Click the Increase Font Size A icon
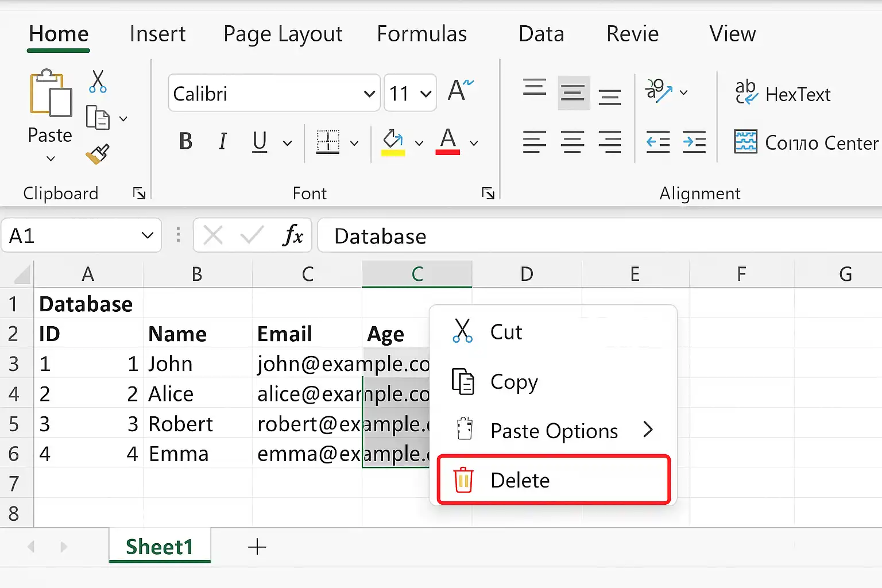Screen dimensions: 882x588 (x=461, y=90)
